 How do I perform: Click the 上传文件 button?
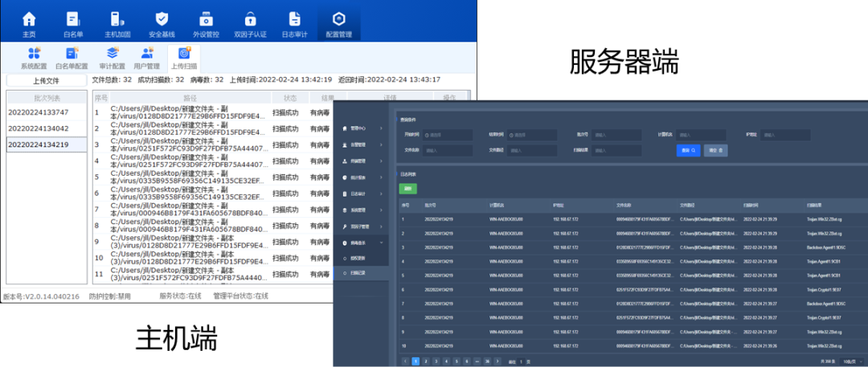click(46, 80)
